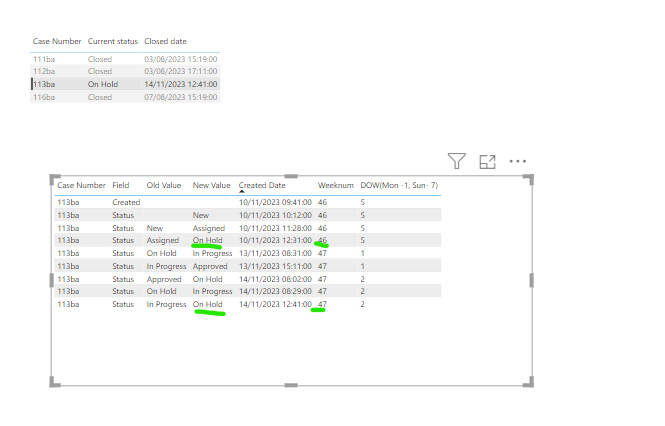The height and width of the screenshot is (426, 665).
Task: Click the bottom-right corner handle of the visual
Action: click(x=528, y=382)
